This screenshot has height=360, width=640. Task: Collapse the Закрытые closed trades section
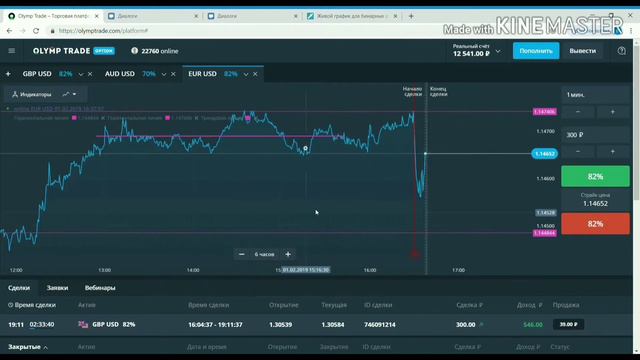28,347
